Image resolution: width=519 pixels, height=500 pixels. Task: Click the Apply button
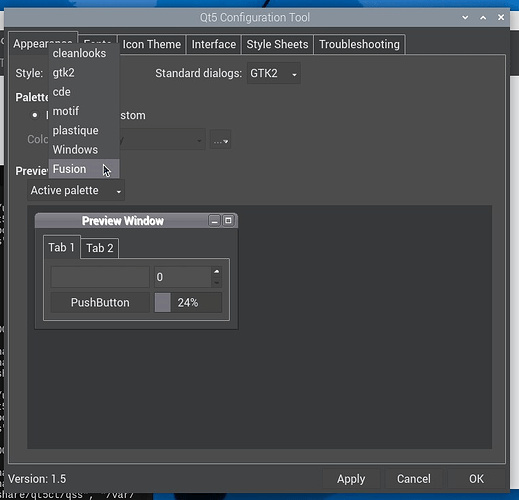pyautogui.click(x=351, y=479)
